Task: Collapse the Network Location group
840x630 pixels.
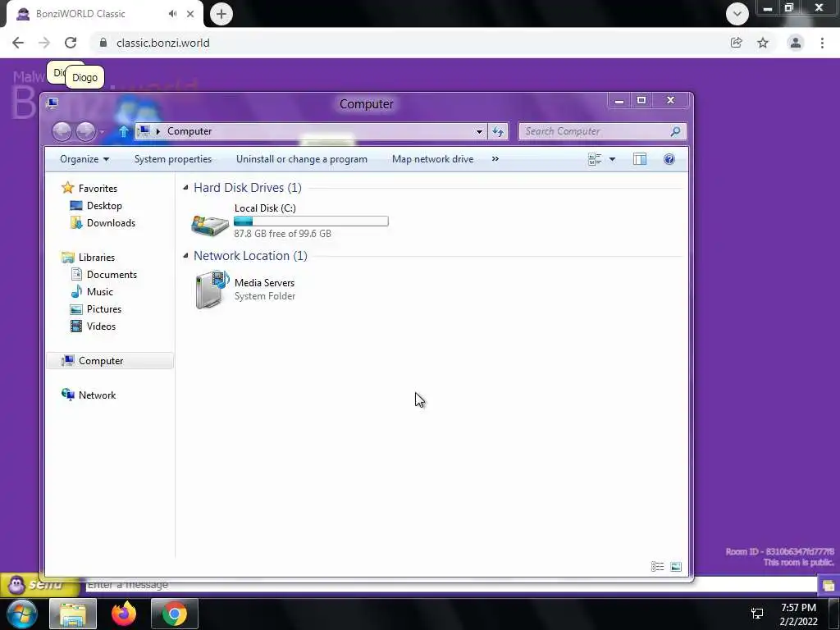Action: (186, 256)
